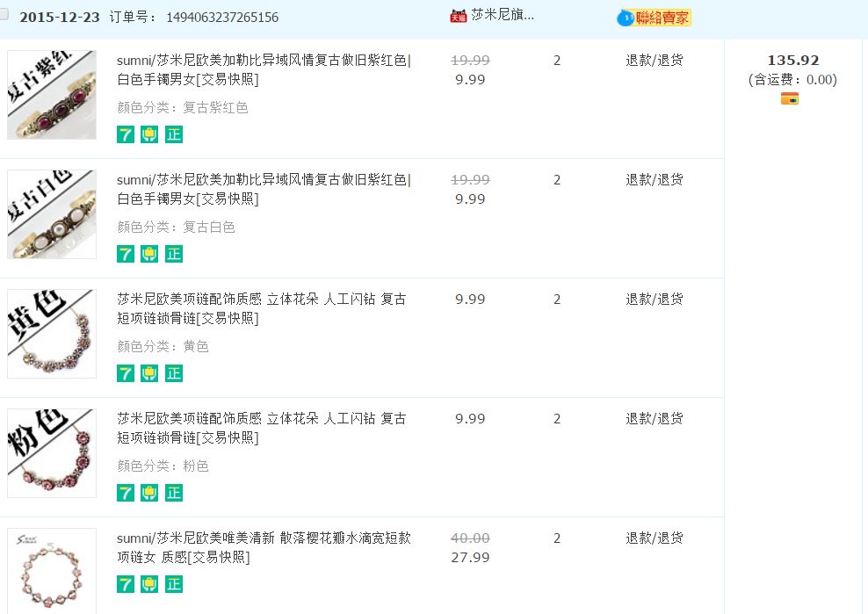
Task: Click the 正 genuine-goods icon for yellow necklace
Action: pos(174,373)
